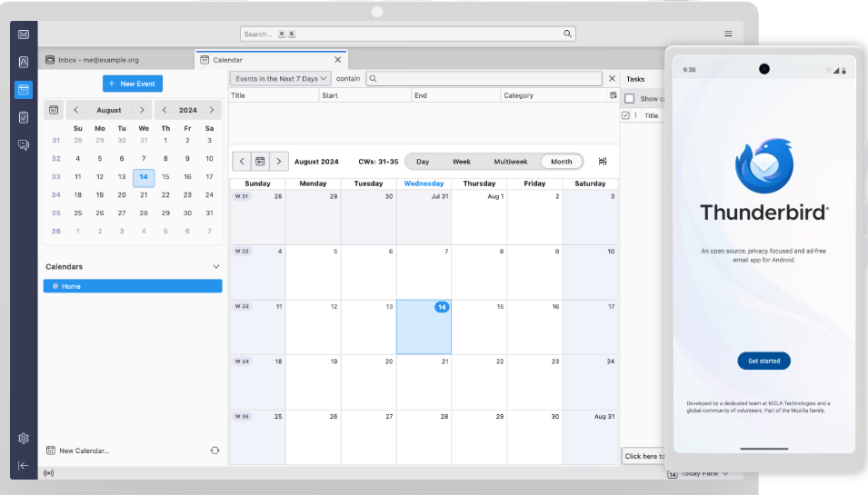868x495 pixels.
Task: Select August 14 in mini calendar
Action: click(x=144, y=177)
